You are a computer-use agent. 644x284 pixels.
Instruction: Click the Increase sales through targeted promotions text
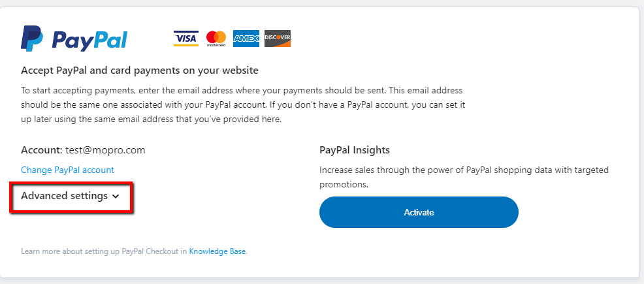coord(464,178)
